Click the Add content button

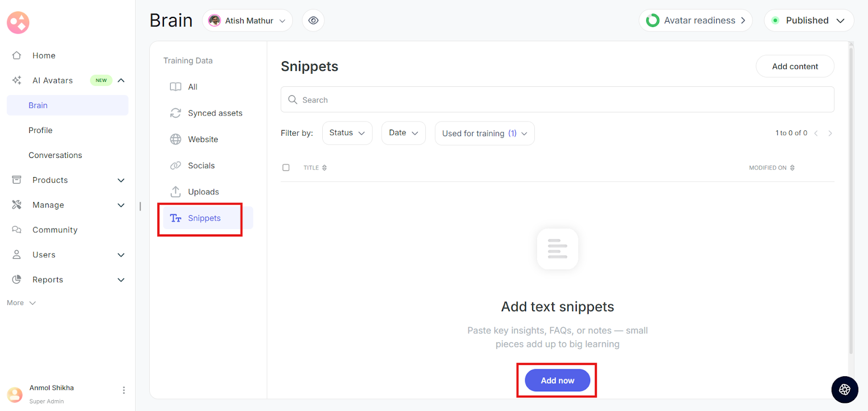click(x=795, y=66)
